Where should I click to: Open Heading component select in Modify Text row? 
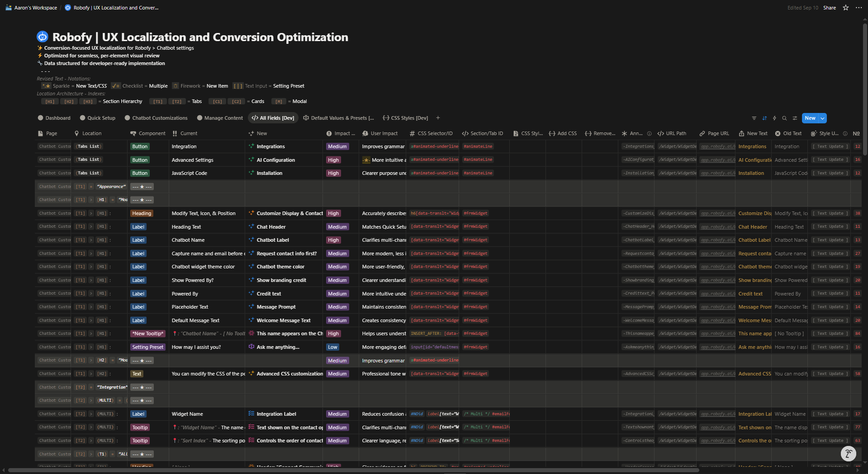142,214
